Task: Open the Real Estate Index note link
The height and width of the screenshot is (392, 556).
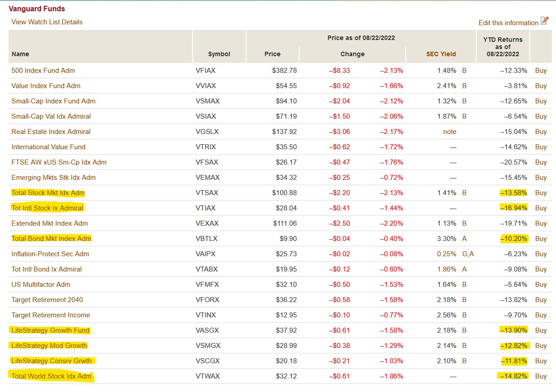Action: pos(449,132)
